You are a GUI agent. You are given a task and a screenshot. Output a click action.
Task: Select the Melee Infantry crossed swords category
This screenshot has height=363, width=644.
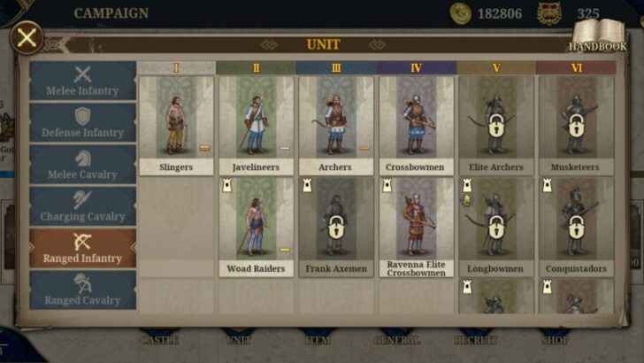(82, 81)
